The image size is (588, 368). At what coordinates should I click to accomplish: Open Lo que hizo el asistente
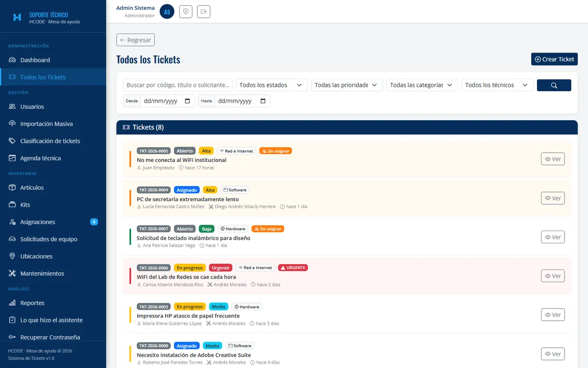pos(53,320)
